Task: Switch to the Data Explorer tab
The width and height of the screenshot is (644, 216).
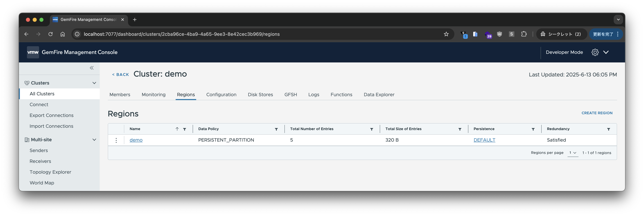Action: pyautogui.click(x=379, y=94)
